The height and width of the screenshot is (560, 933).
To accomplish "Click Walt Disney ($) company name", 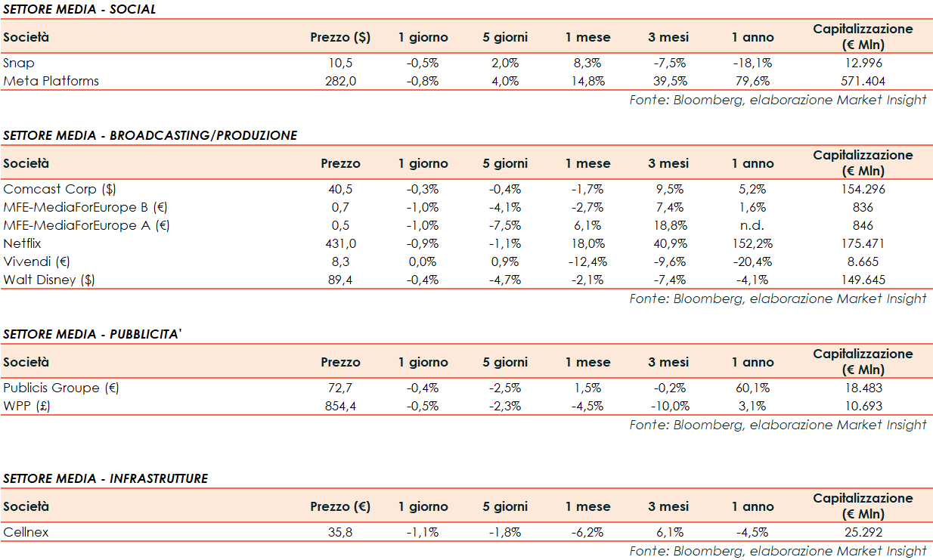I will 49,280.
